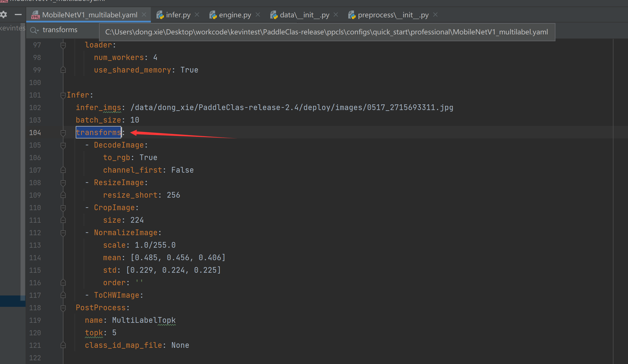Collapse the Infer block at line 101
Viewport: 628px width, 364px height.
point(63,95)
